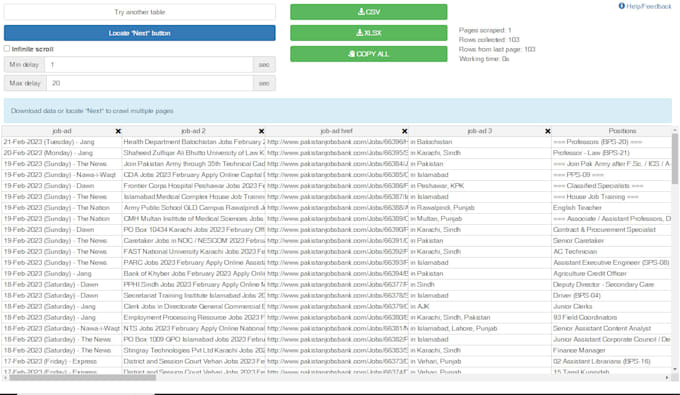Select cell 'Join Pakistan Army through 35th Technical'
The height and width of the screenshot is (395, 680).
click(194, 164)
